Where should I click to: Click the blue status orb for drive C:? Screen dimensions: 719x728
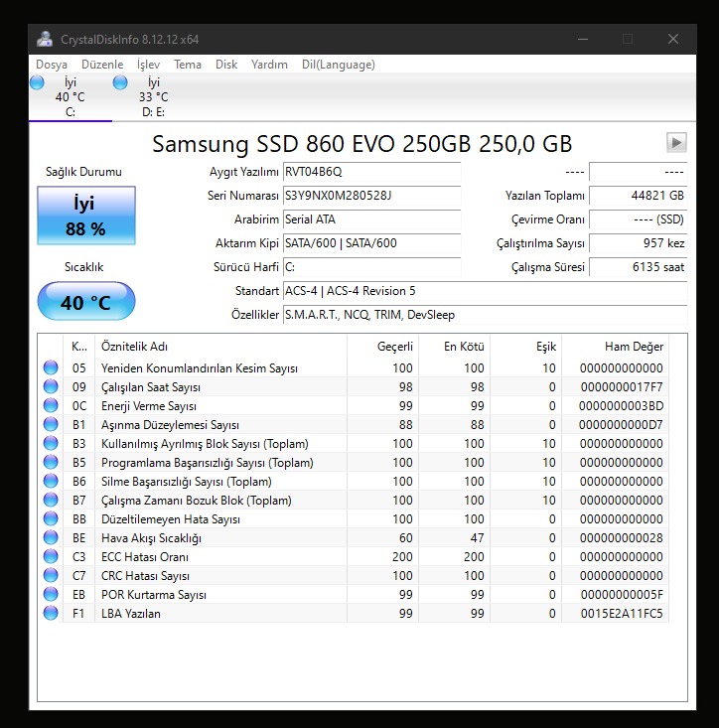point(37,82)
